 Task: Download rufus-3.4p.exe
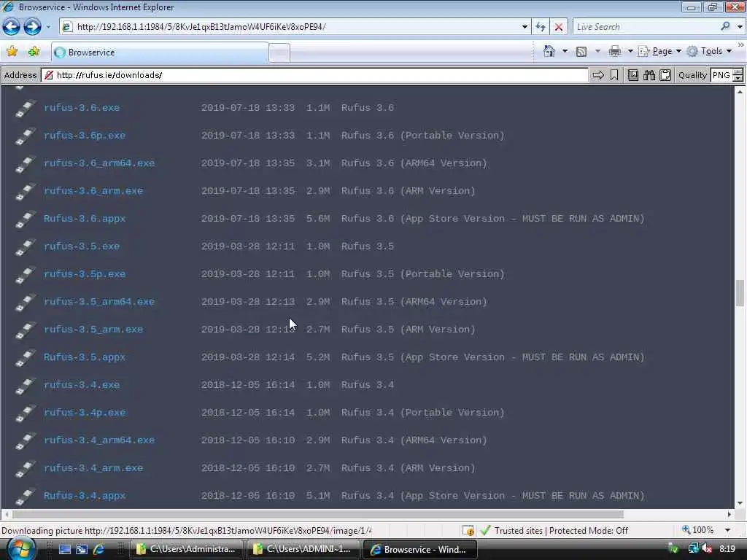85,413
